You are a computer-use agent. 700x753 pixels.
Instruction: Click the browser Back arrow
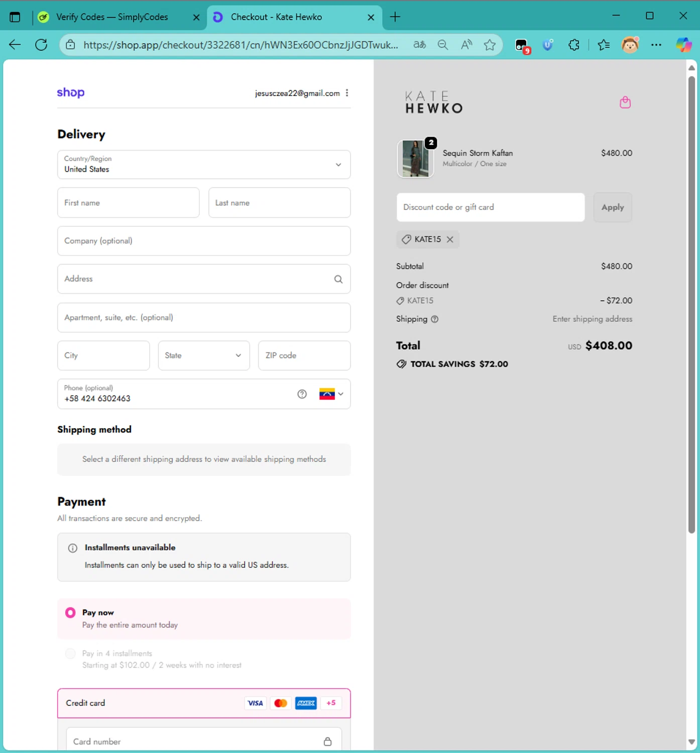point(15,45)
